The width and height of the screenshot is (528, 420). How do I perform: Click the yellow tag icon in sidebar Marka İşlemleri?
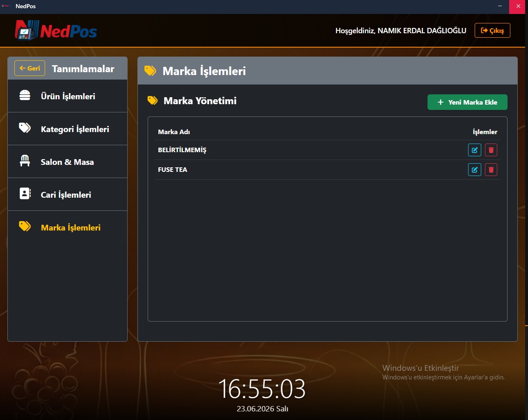tap(25, 226)
